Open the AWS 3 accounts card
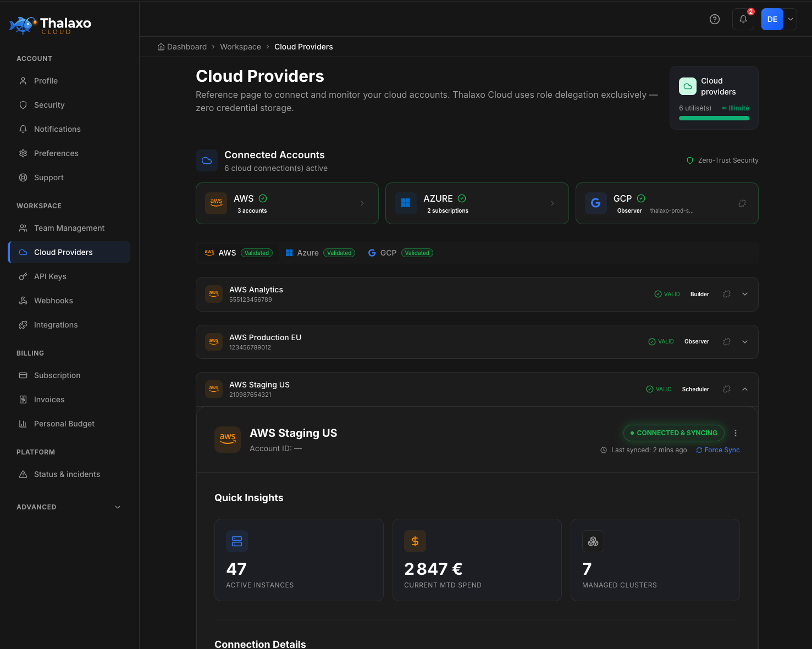The image size is (812, 649). click(x=287, y=203)
